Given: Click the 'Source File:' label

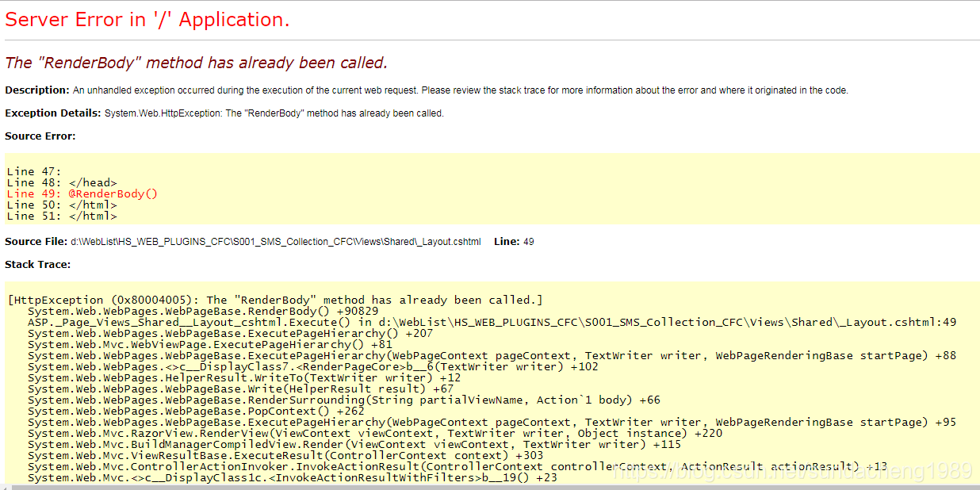Looking at the screenshot, I should [36, 241].
